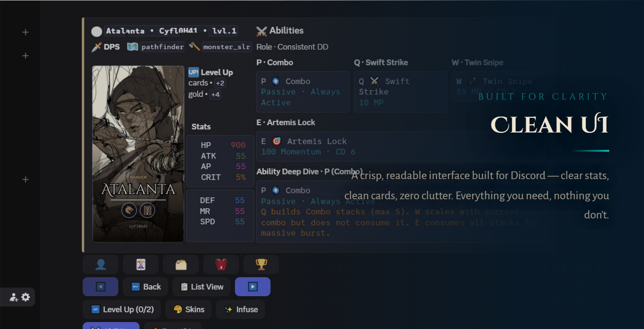This screenshot has height=329, width=644.
Task: Open the card box button
Action: pyautogui.click(x=181, y=265)
